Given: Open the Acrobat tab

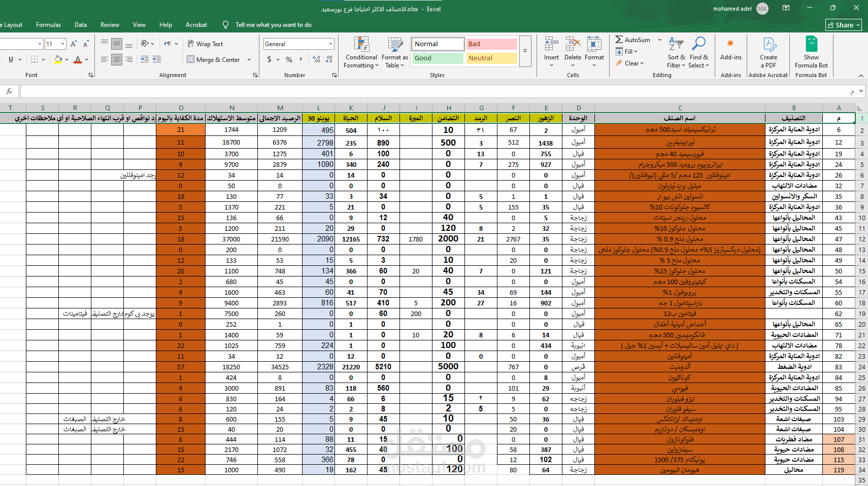Looking at the screenshot, I should point(196,25).
